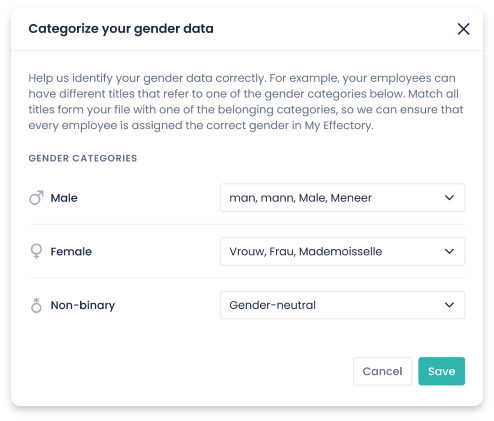
Task: Click the 'Gender-neutral' selected value text
Action: tap(272, 305)
